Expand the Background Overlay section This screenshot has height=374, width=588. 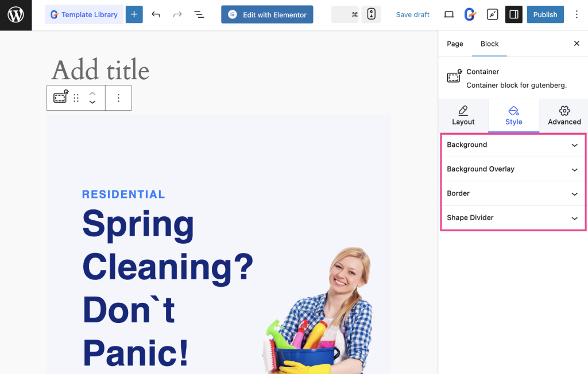point(513,169)
